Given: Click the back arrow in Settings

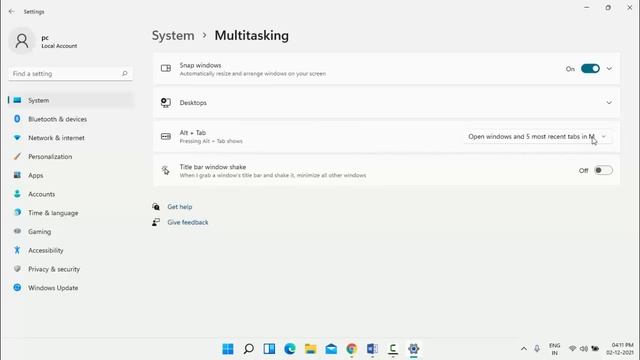Looking at the screenshot, I should tap(11, 11).
